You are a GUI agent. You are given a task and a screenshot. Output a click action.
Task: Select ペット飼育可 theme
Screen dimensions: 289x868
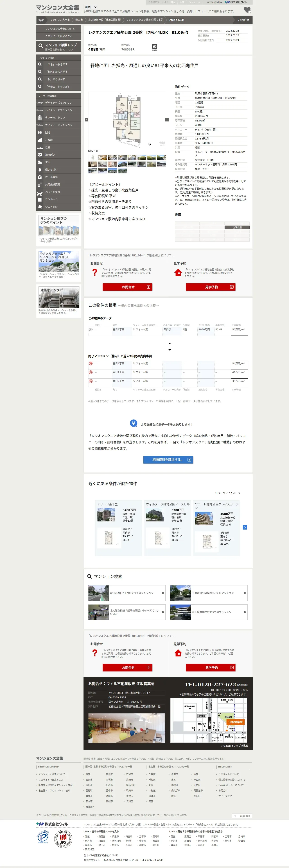click(x=59, y=192)
